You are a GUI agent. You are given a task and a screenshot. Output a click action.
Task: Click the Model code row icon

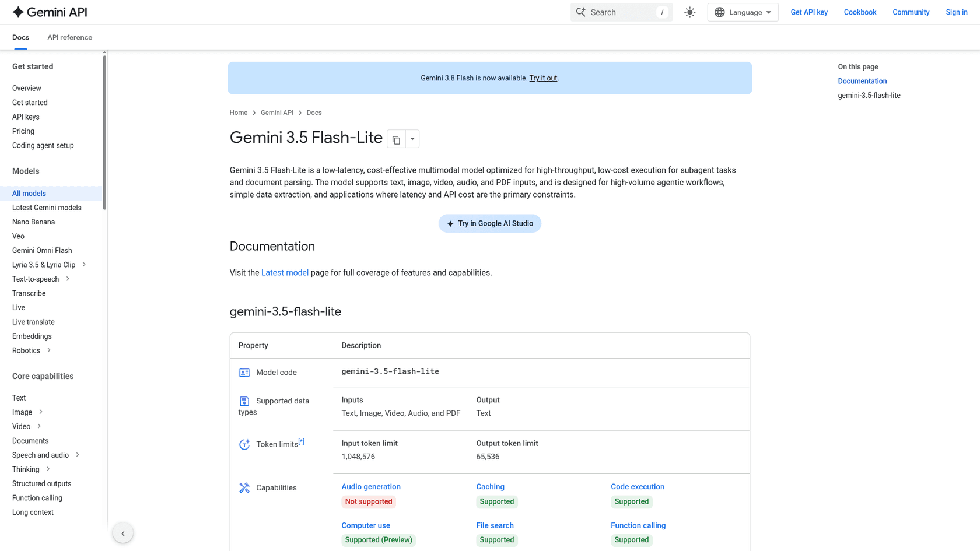[244, 373]
